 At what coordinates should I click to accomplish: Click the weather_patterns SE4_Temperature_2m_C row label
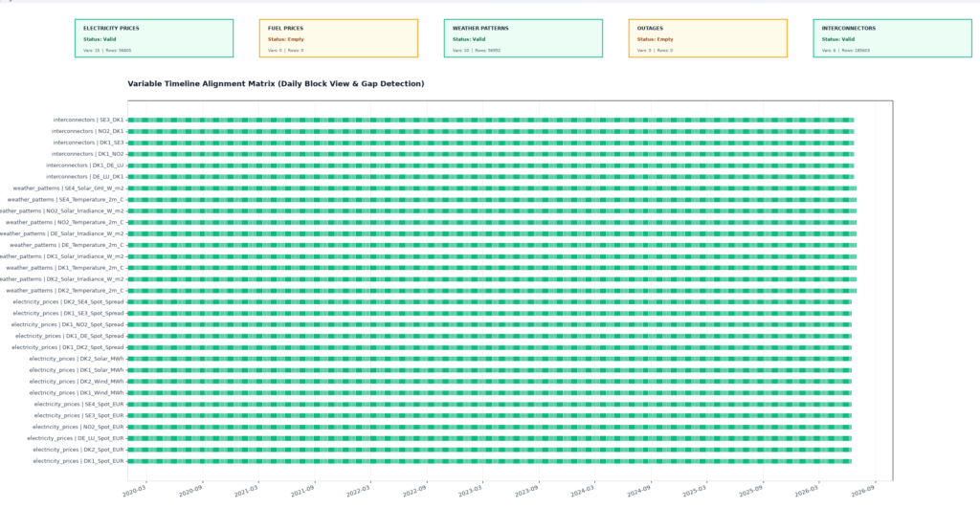66,199
